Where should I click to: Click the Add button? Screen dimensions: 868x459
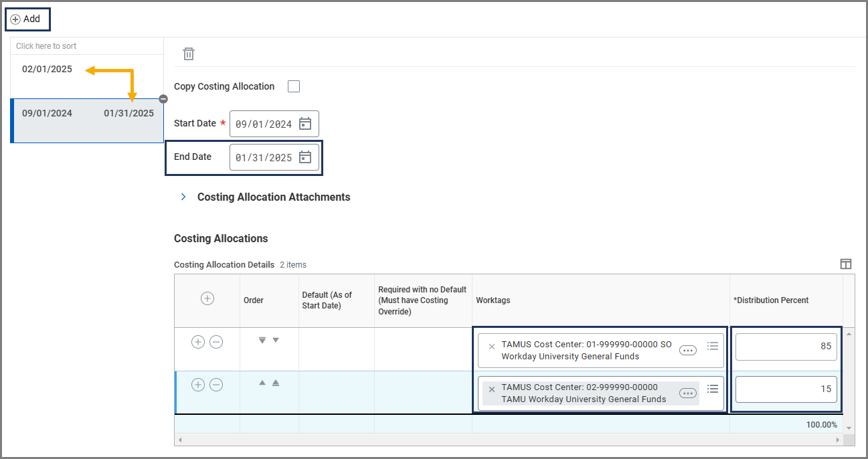tap(27, 19)
